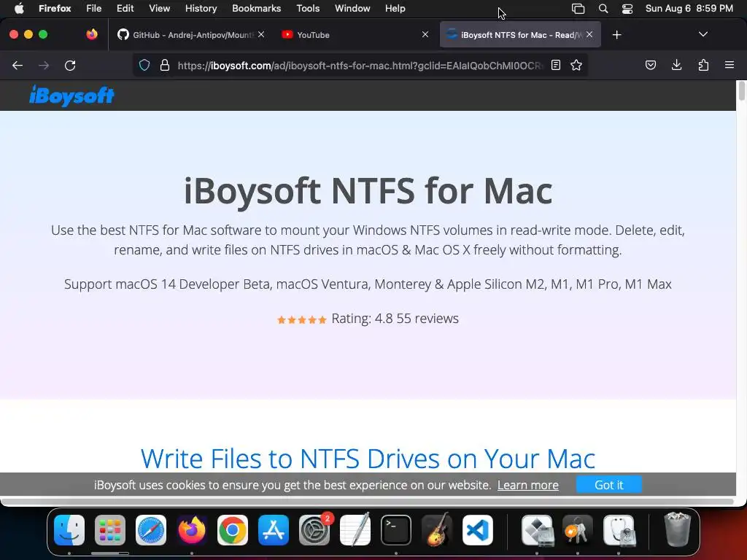Click the forward navigation arrow
This screenshot has height=560, width=747.
pos(44,65)
